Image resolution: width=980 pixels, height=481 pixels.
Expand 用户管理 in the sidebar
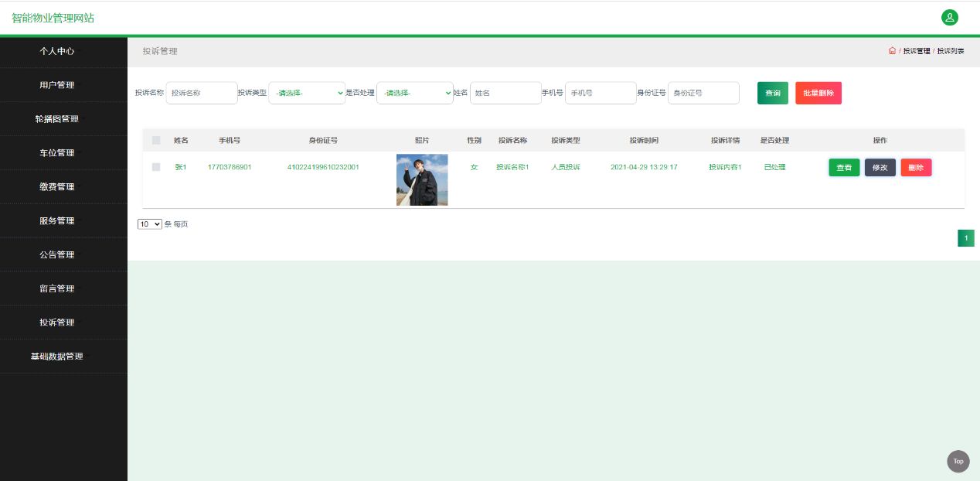pos(63,85)
